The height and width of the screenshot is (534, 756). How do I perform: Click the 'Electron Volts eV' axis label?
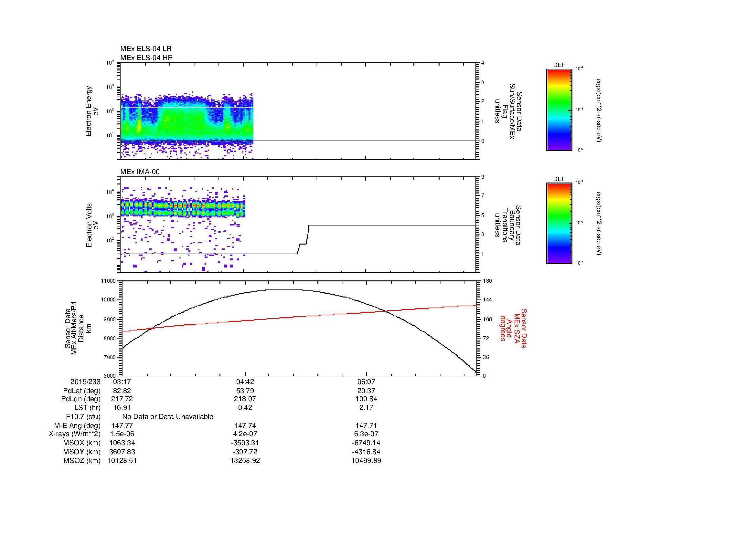point(92,225)
